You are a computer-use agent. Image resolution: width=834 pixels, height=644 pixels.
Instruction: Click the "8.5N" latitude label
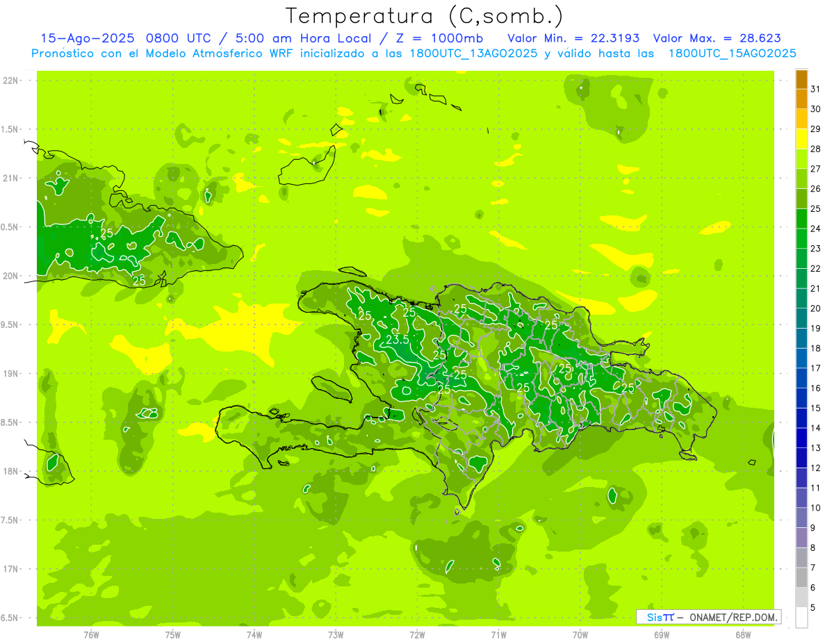click(x=10, y=422)
